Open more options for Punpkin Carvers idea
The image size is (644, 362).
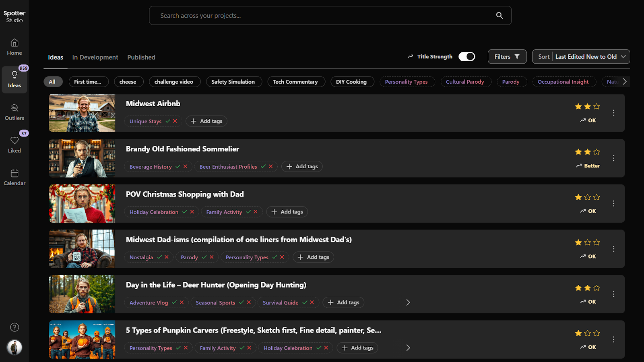coord(613,340)
